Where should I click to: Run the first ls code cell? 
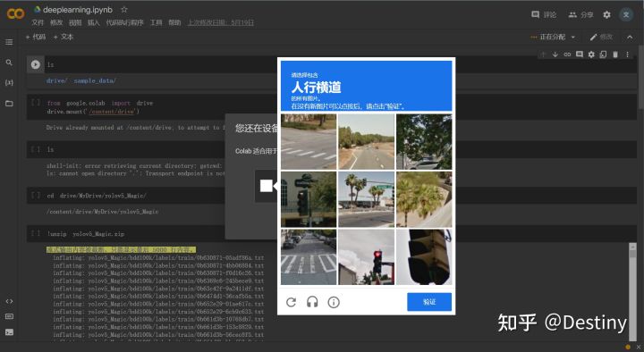point(35,64)
